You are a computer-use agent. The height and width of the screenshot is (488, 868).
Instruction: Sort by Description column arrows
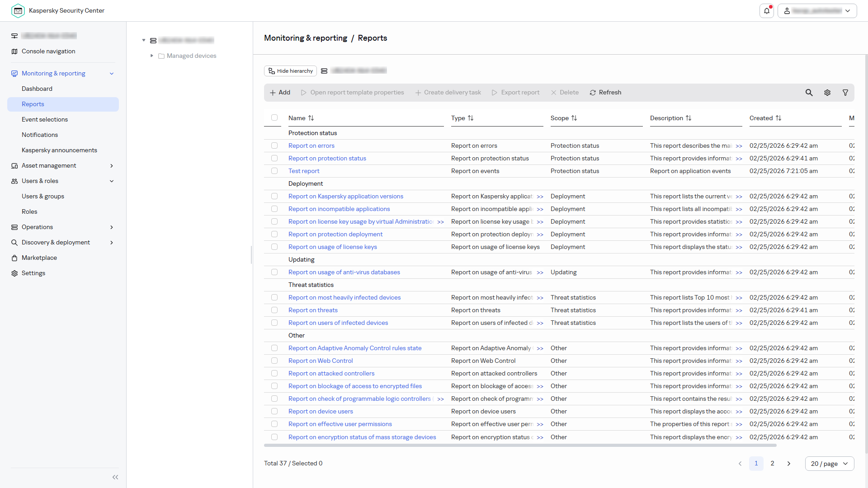(x=689, y=118)
